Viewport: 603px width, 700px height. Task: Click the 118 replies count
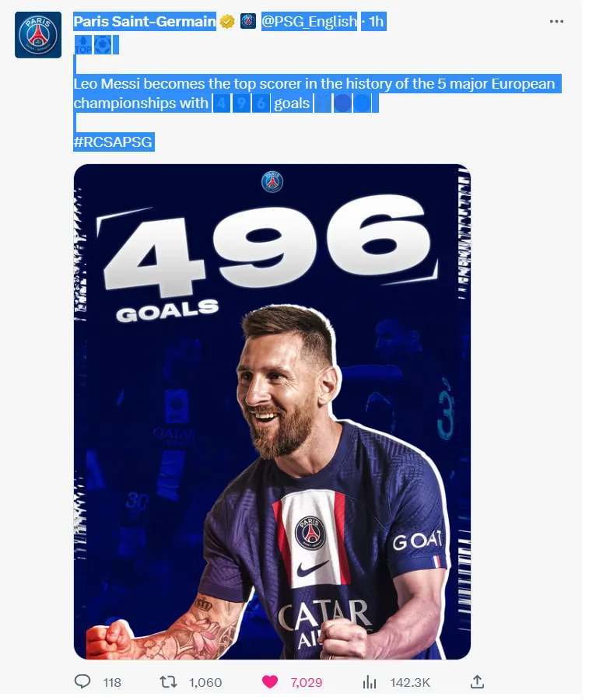pyautogui.click(x=112, y=682)
